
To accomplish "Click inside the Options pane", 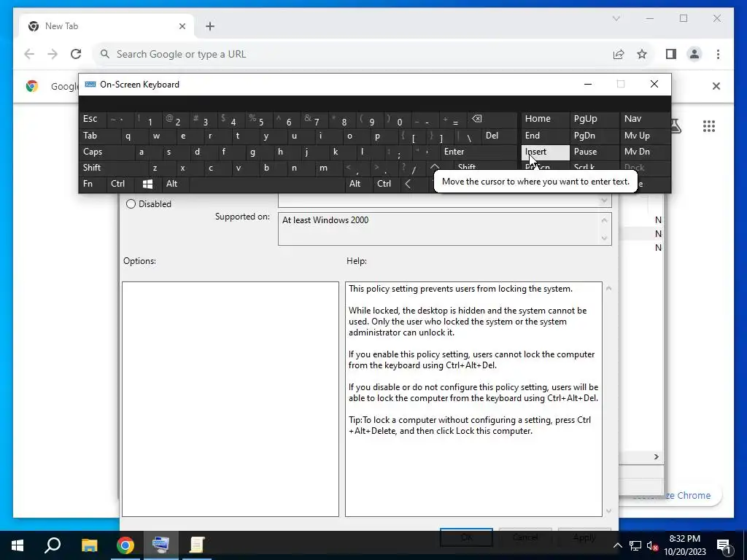I will point(230,399).
